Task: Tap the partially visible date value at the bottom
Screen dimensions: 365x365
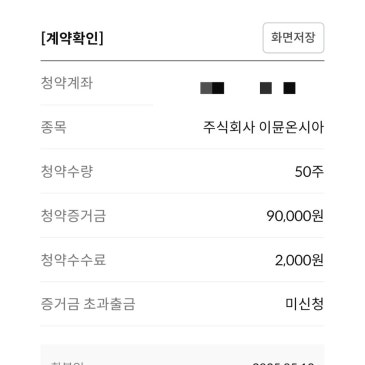Action: pos(283,363)
